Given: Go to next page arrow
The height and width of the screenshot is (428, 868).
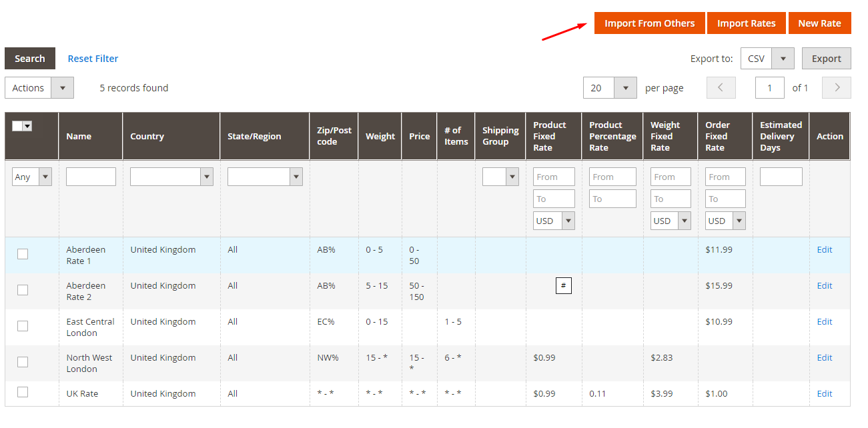Looking at the screenshot, I should tap(837, 88).
